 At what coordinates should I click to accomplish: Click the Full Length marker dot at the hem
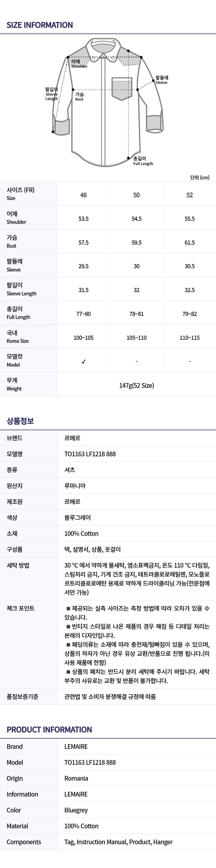(x=128, y=158)
